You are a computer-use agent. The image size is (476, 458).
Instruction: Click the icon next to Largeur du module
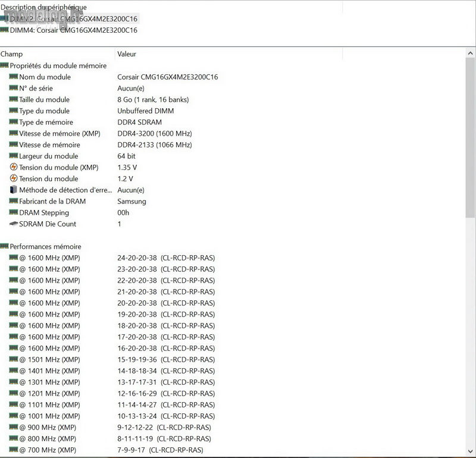coord(13,156)
